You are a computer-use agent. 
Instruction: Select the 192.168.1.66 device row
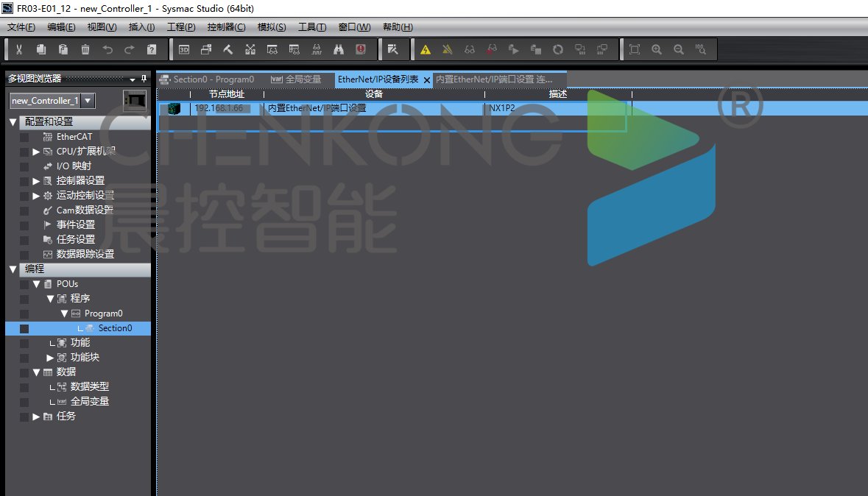point(219,108)
